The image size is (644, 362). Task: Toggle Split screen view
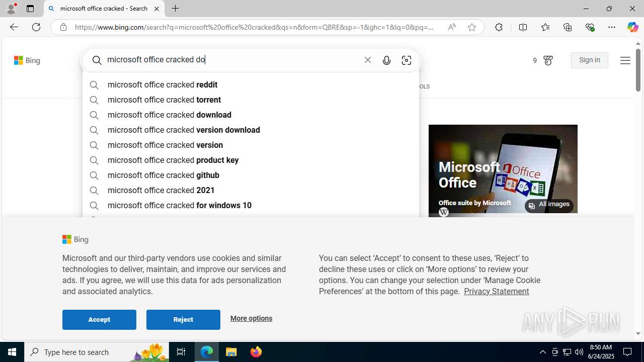(523, 27)
